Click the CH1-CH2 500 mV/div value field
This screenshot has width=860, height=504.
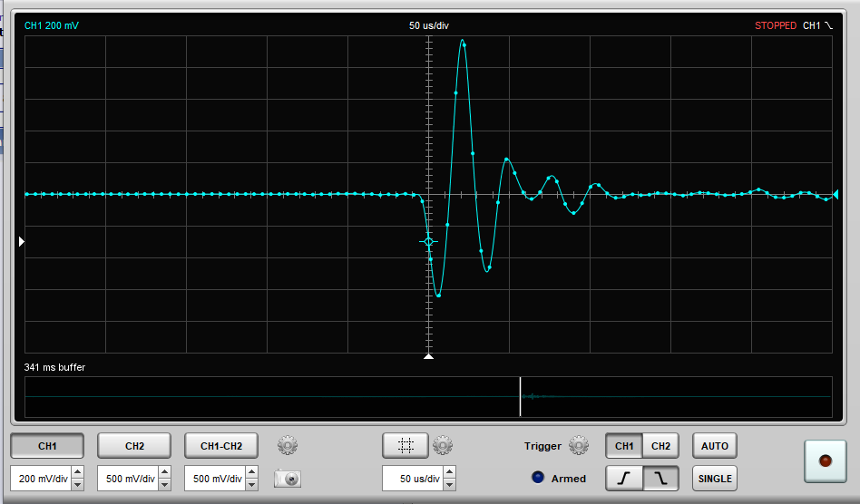216,479
